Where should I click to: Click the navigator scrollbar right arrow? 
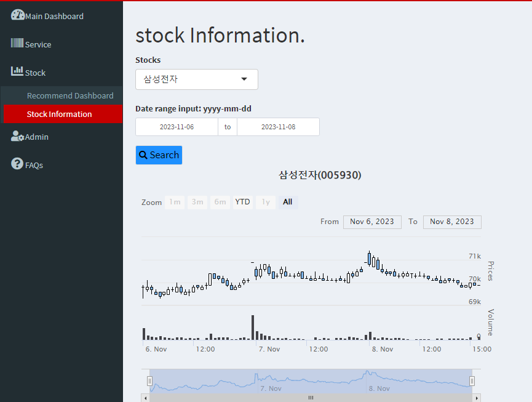pos(477,398)
